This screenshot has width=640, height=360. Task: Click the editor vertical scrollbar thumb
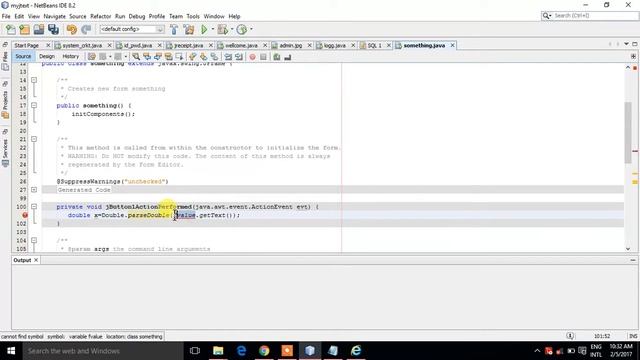[628, 133]
